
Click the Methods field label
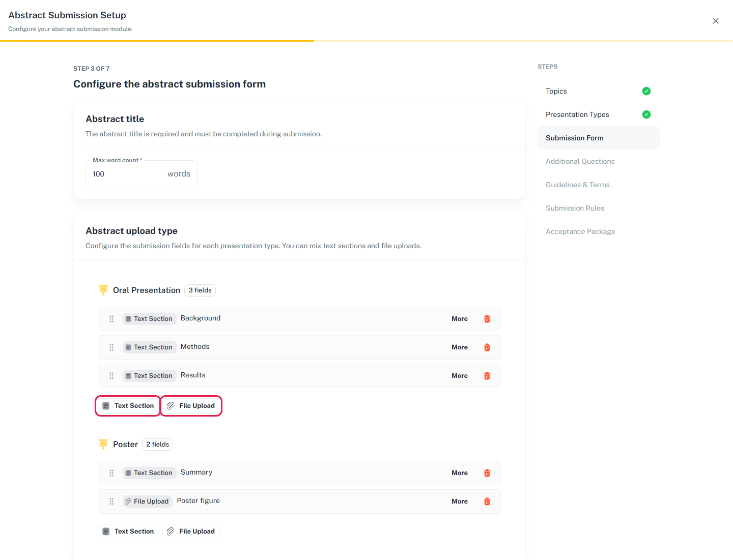195,347
